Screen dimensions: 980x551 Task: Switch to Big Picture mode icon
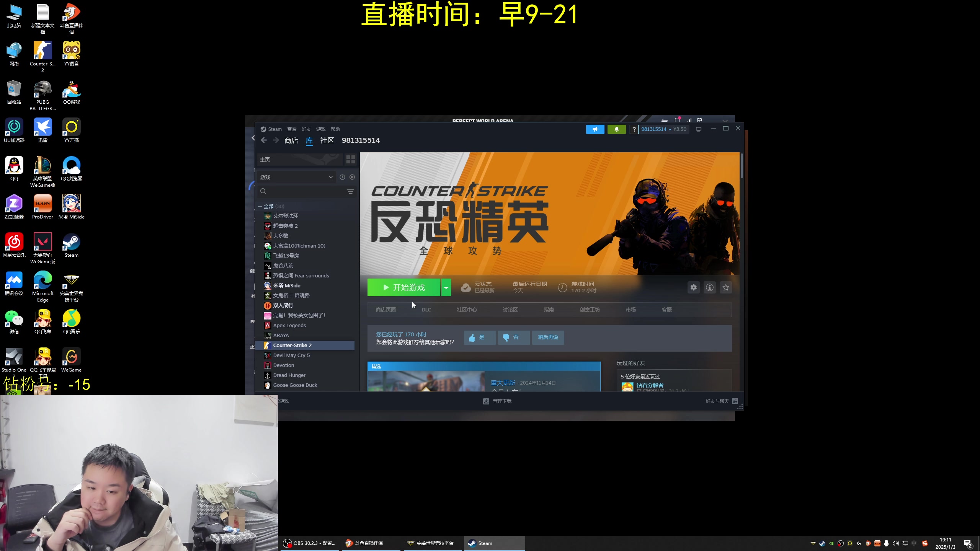699,129
